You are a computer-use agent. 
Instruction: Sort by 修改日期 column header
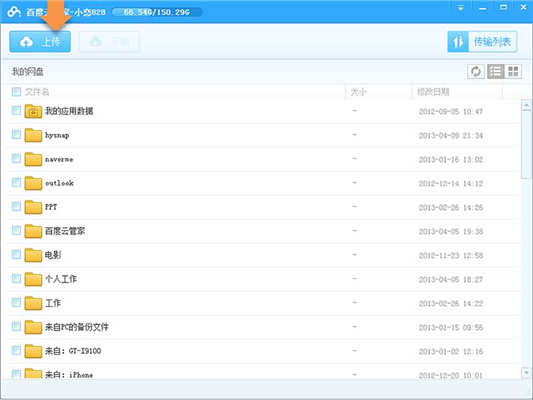[433, 92]
